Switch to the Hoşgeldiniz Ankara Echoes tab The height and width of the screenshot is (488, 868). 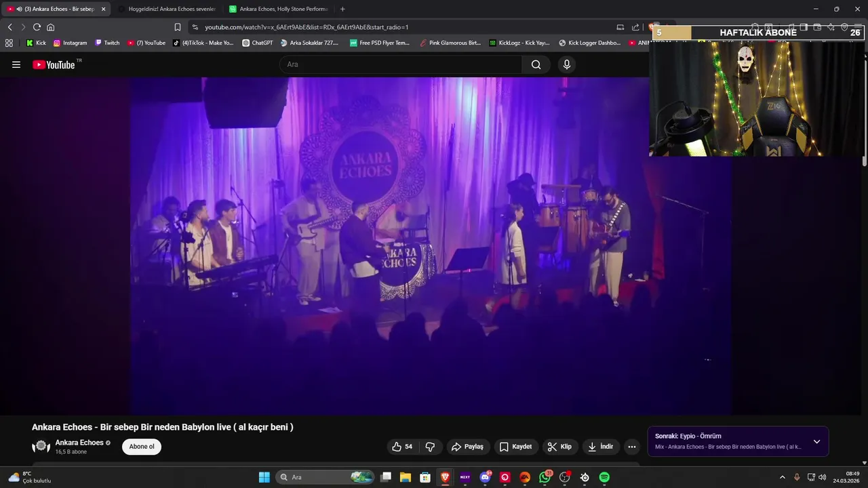click(167, 9)
